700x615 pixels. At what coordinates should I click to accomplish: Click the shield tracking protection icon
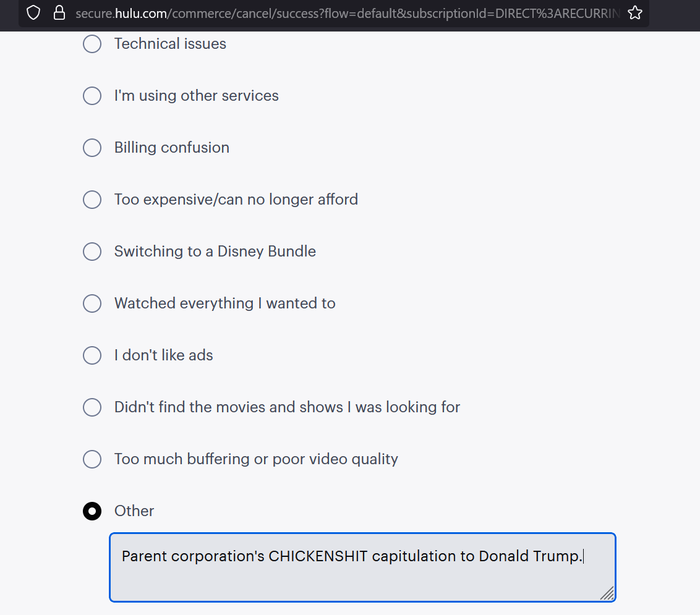pyautogui.click(x=33, y=12)
